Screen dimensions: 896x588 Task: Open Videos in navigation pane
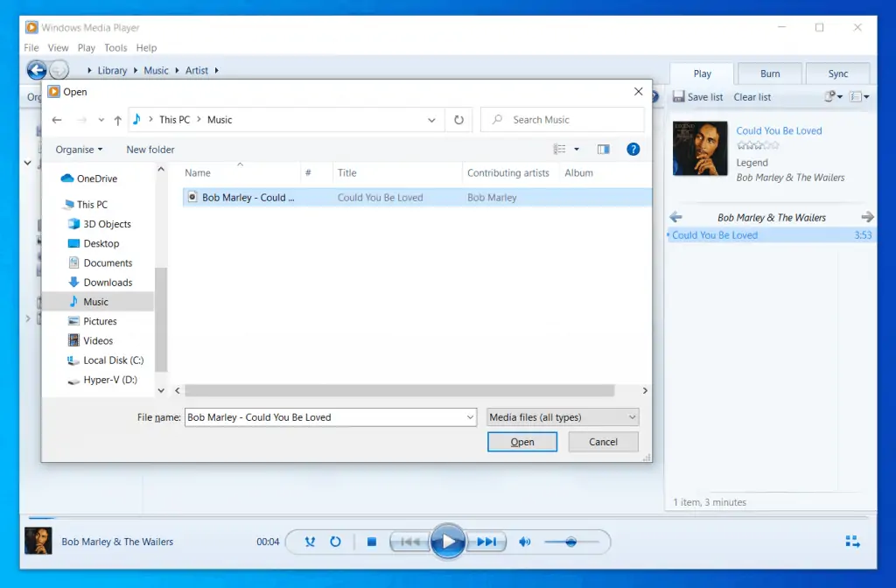[x=90, y=340]
